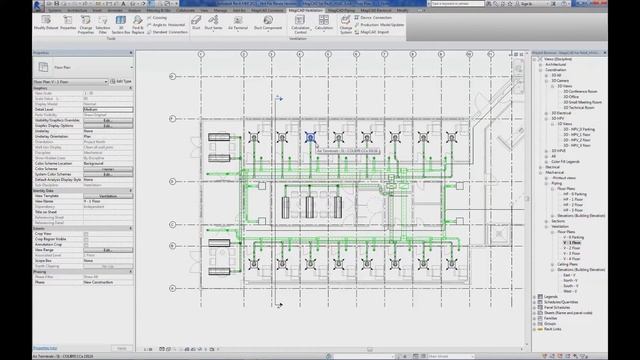Choose the Air Terminal tool
The height and width of the screenshot is (360, 640).
coord(238,23)
